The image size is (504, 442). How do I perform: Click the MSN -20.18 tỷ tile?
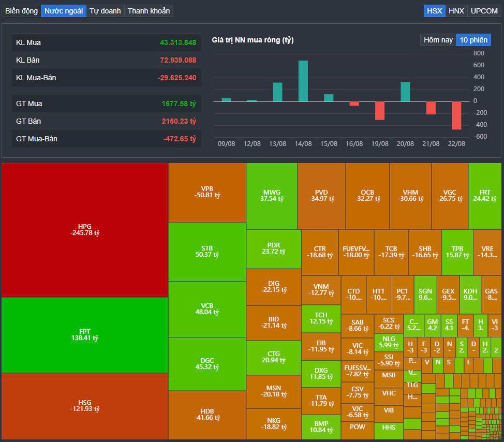pyautogui.click(x=274, y=391)
